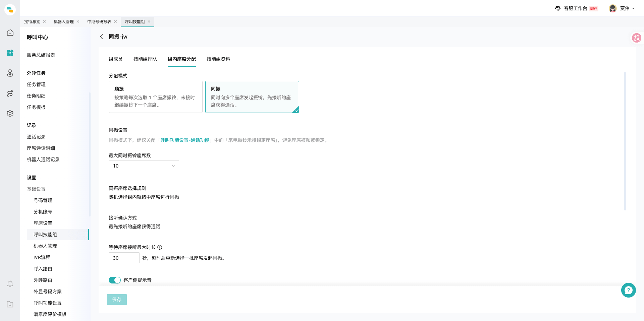Open 机器人通话记录 in sidebar
The image size is (644, 321).
43,159
